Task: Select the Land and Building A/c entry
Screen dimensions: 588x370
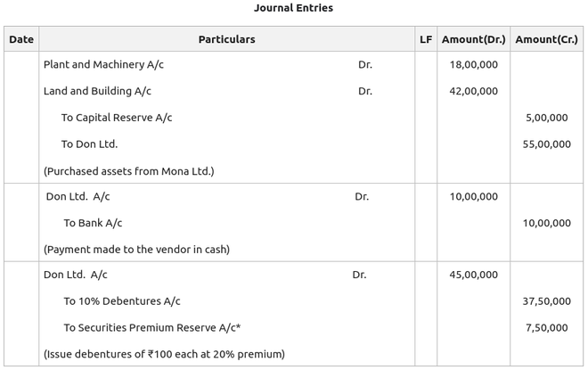Action: (97, 91)
